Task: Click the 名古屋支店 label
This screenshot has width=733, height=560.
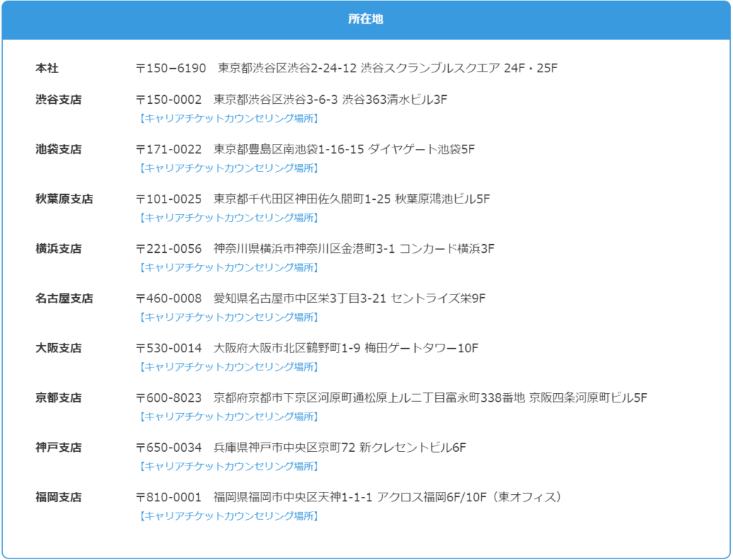Action: 64,299
